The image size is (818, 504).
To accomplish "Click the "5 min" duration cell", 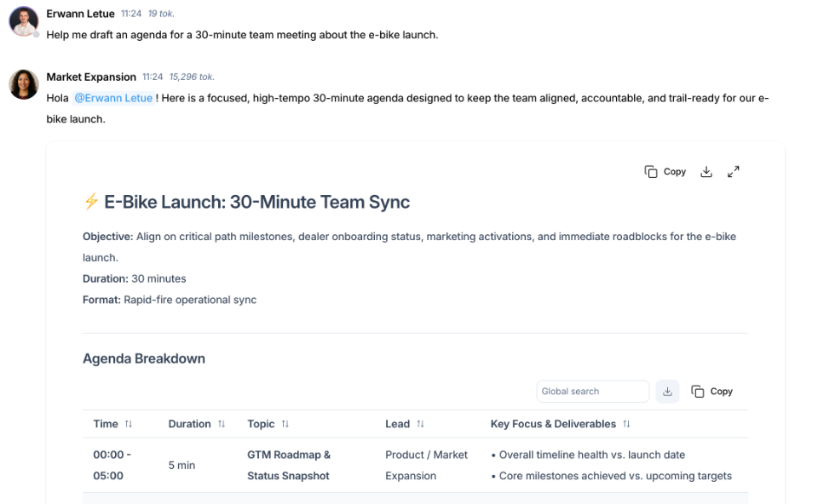I will 181,466.
